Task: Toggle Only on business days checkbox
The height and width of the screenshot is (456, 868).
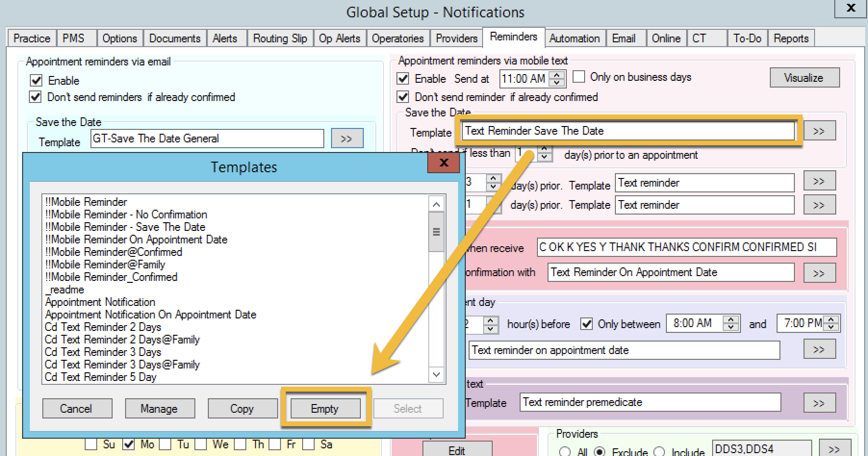Action: click(x=579, y=77)
